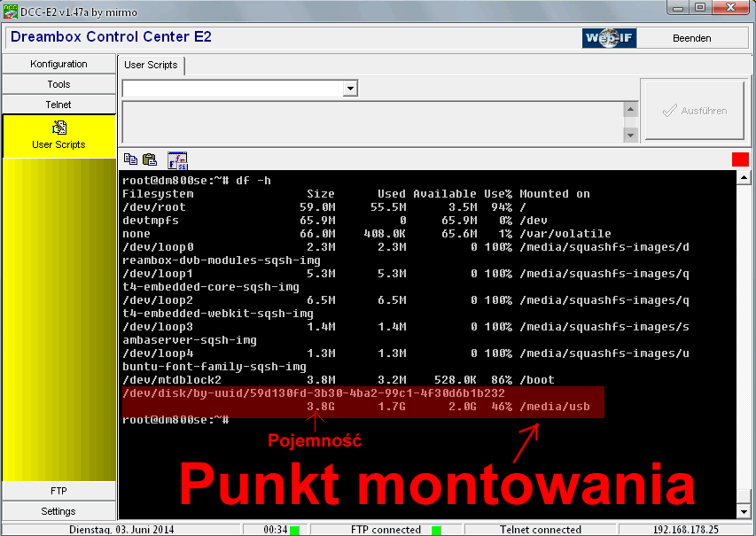The height and width of the screenshot is (536, 756).
Task: Select the User Scripts tab
Action: coord(151,65)
